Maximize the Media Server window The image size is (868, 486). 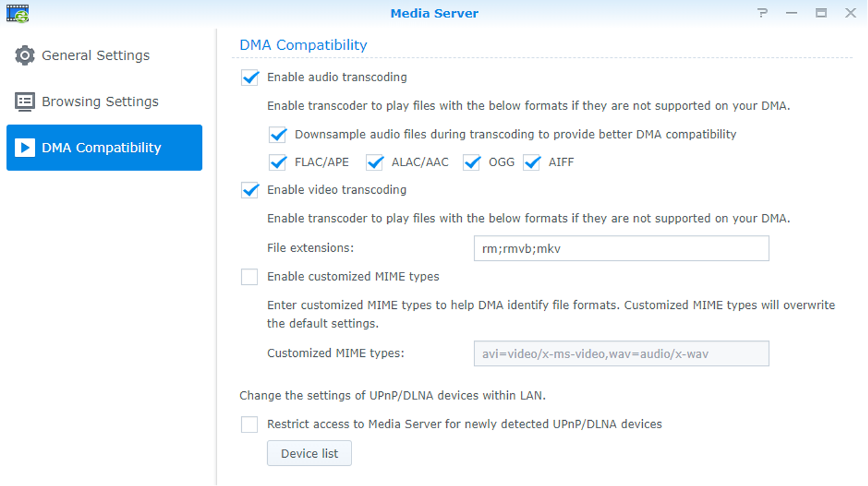click(x=821, y=13)
